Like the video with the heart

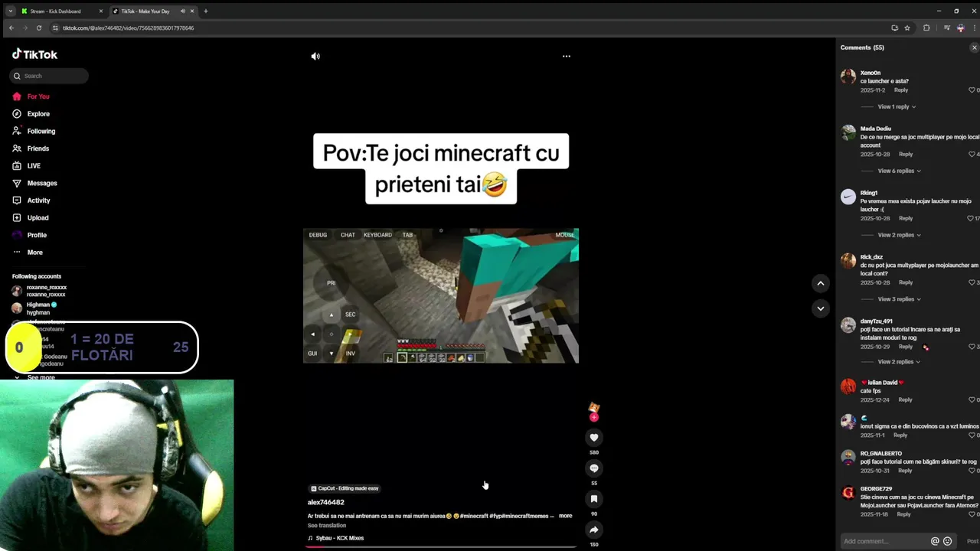point(593,438)
